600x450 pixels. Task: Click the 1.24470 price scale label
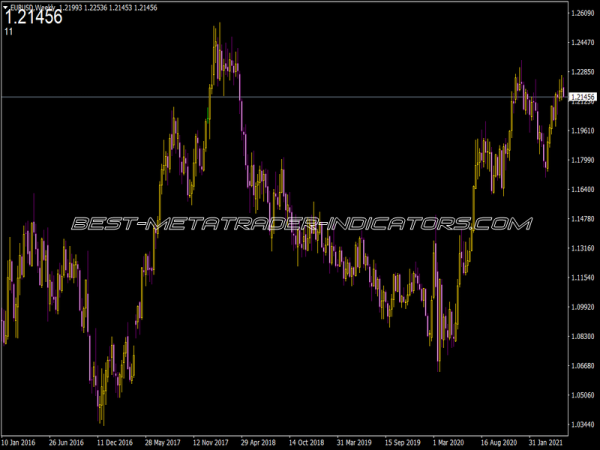tap(583, 42)
